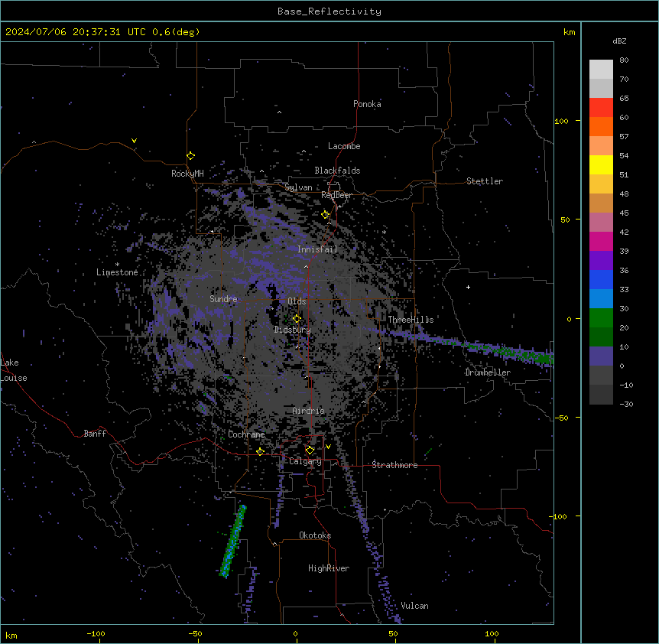This screenshot has height=644, width=659.
Task: Click the Calgary city label
Action: (305, 461)
